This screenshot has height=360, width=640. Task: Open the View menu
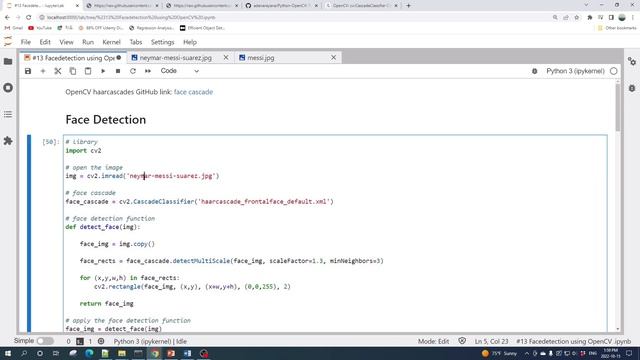pyautogui.click(x=66, y=42)
